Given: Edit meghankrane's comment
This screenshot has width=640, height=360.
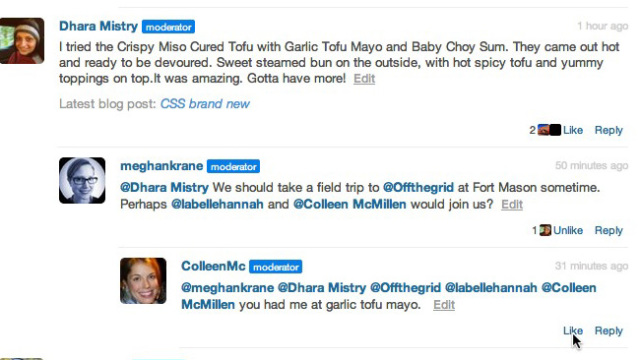Looking at the screenshot, I should coord(512,204).
